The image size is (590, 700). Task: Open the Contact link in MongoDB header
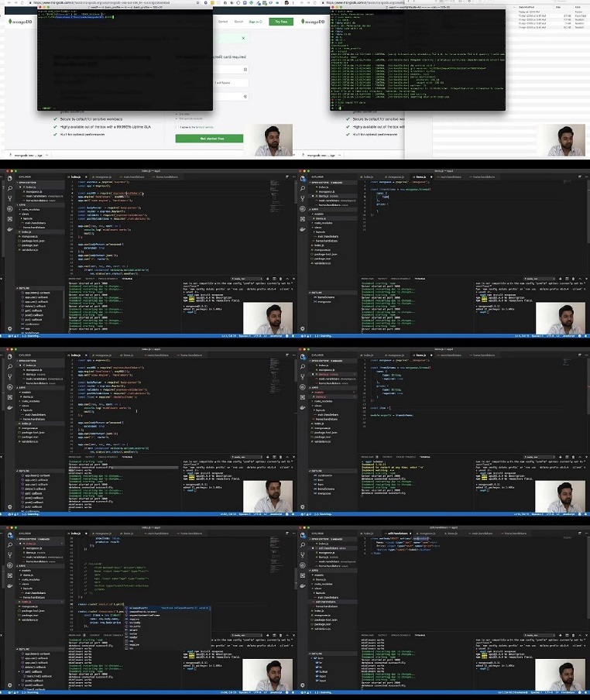point(223,22)
